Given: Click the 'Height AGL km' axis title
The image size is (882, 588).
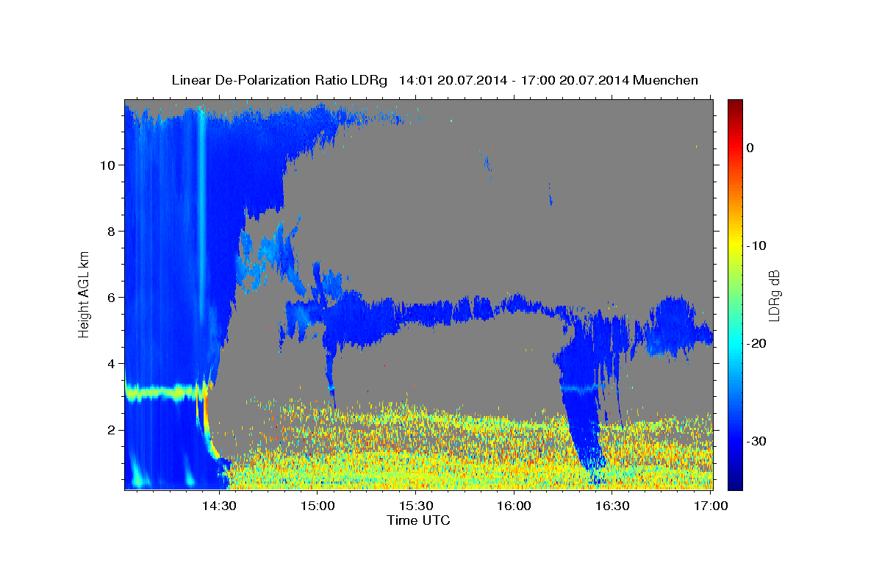Looking at the screenshot, I should pos(85,294).
